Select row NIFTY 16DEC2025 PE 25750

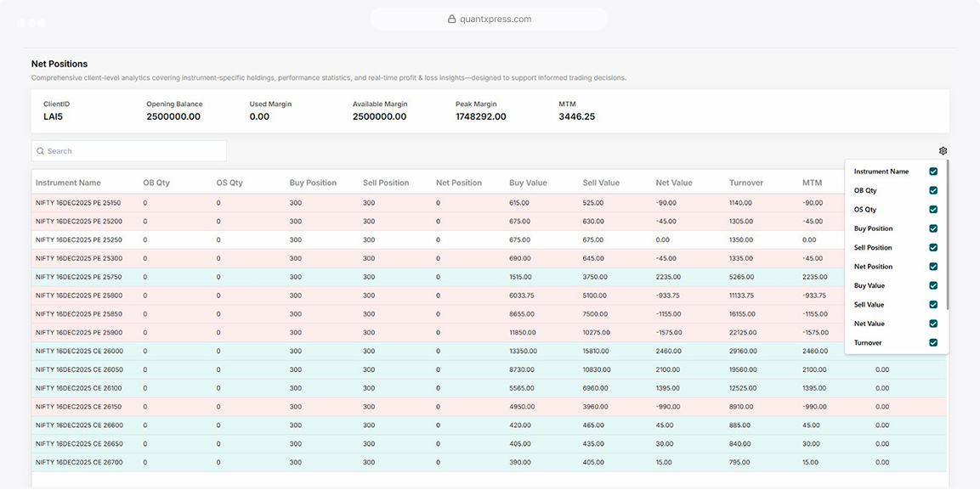[489, 277]
